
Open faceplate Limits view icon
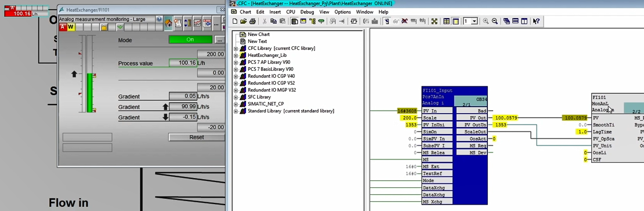point(187,23)
